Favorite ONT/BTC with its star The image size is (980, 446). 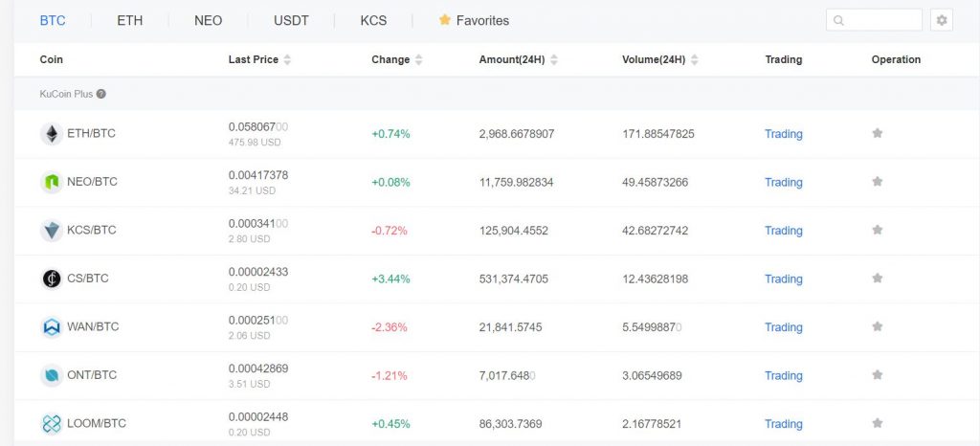(x=878, y=375)
